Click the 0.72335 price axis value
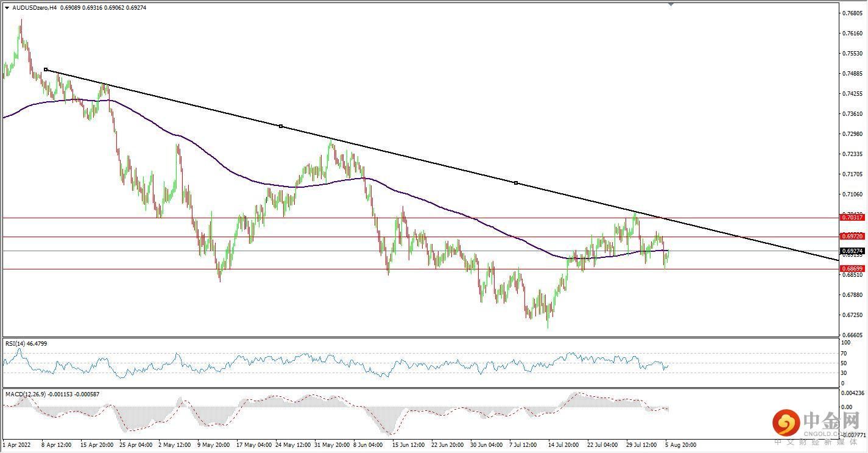868x453 pixels. tap(852, 154)
